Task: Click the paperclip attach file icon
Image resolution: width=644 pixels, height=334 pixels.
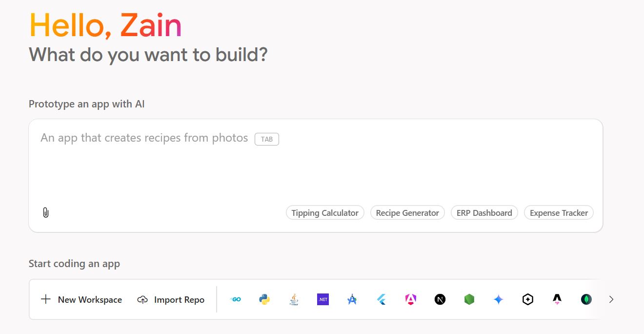Action: pos(45,212)
